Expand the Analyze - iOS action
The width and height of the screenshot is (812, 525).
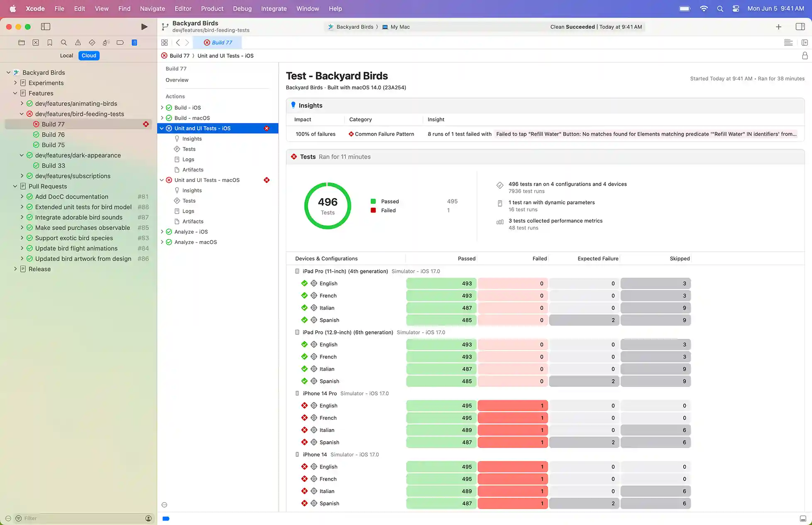click(162, 232)
